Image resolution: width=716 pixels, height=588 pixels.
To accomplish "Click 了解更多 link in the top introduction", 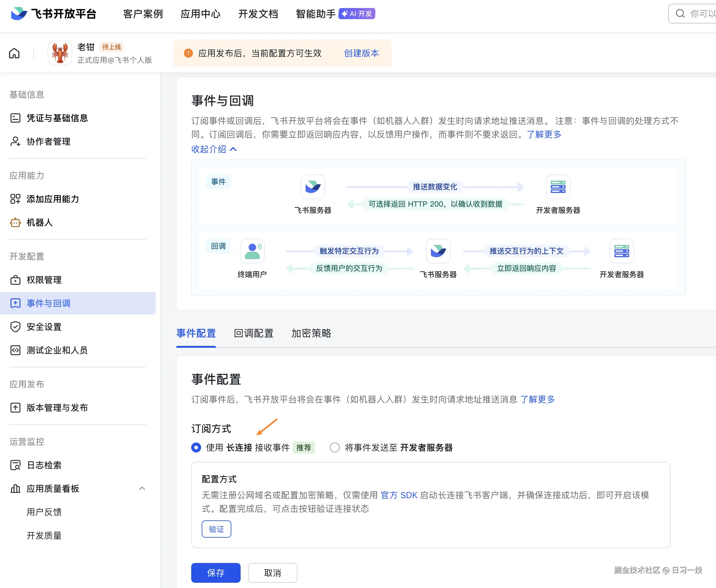I will tap(544, 134).
